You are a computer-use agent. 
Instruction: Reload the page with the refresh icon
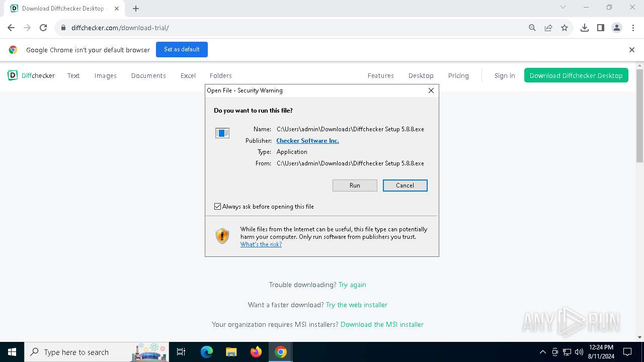[43, 28]
